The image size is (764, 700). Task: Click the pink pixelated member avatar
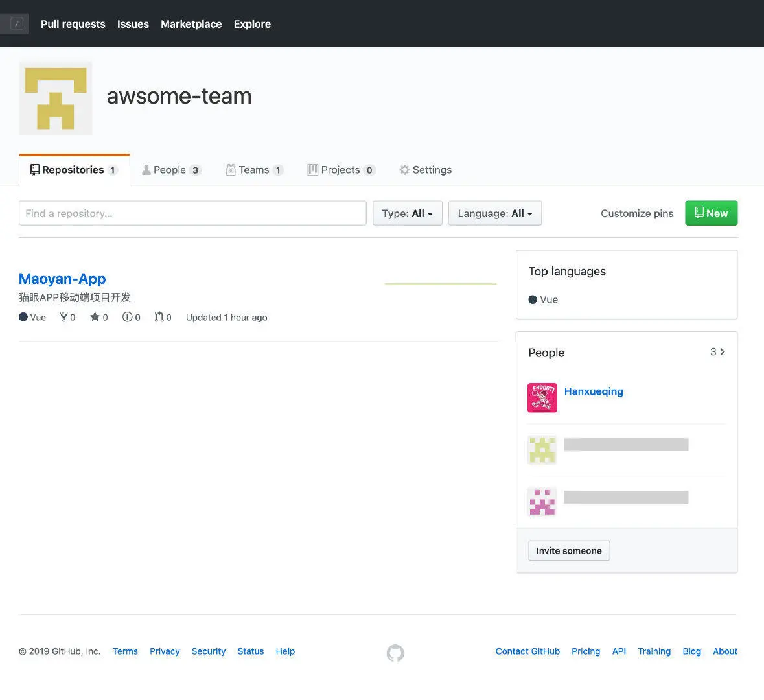[542, 502]
